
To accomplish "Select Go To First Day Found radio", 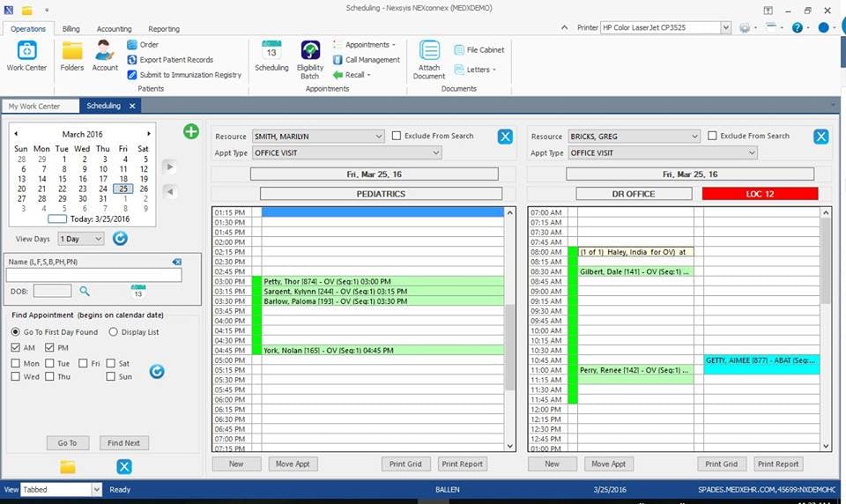I will point(16,332).
